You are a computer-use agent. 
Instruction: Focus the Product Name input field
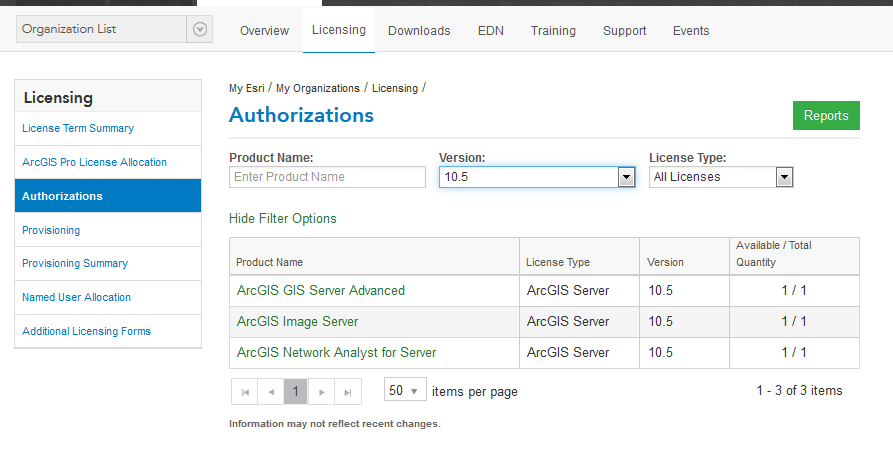(327, 177)
